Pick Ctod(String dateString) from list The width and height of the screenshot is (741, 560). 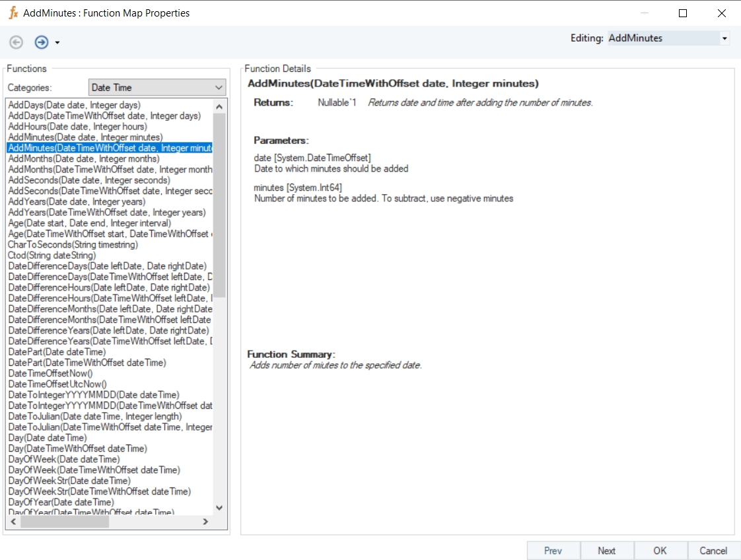click(x=52, y=255)
